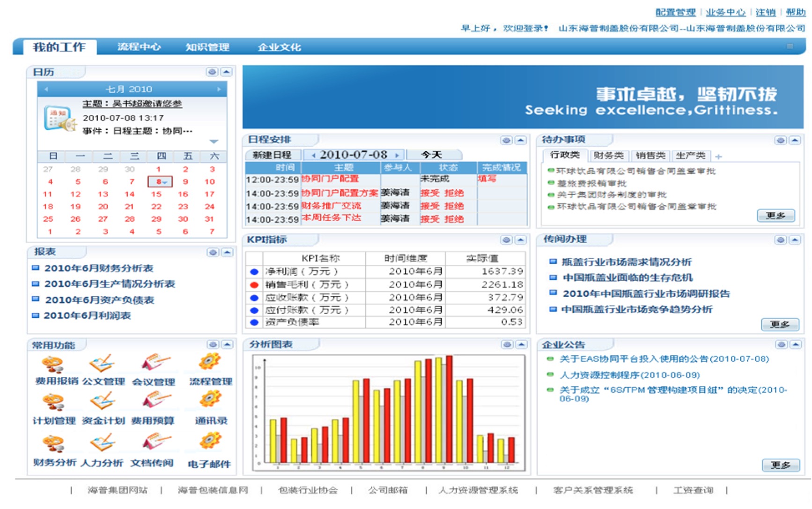Collapse the 日历 panel with its arrow button
This screenshot has height=509, width=812.
227,72
